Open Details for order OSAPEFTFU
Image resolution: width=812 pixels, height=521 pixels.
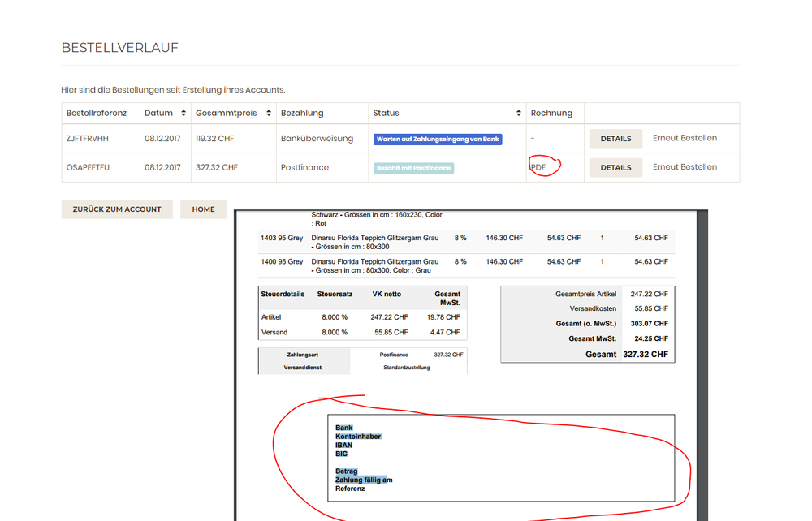coord(615,168)
